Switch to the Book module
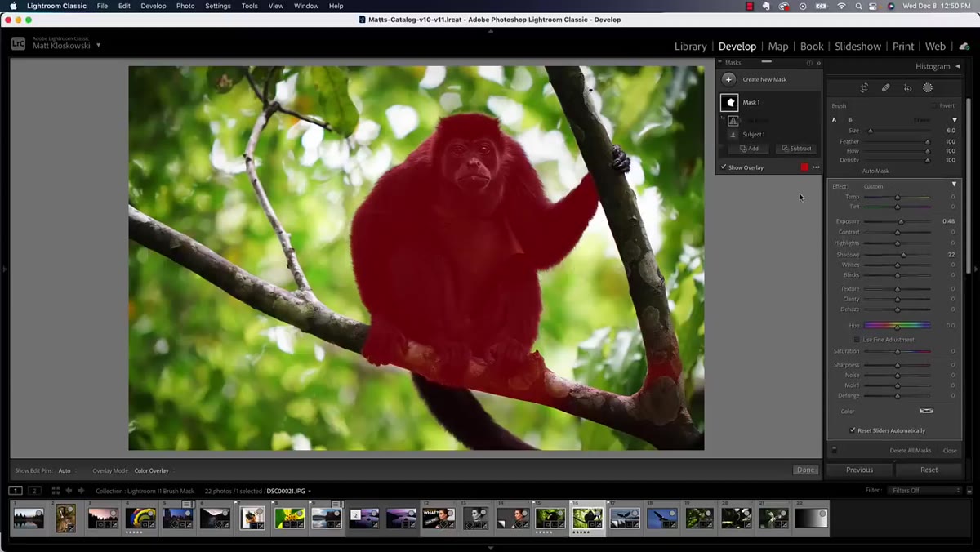The image size is (980, 552). point(812,47)
